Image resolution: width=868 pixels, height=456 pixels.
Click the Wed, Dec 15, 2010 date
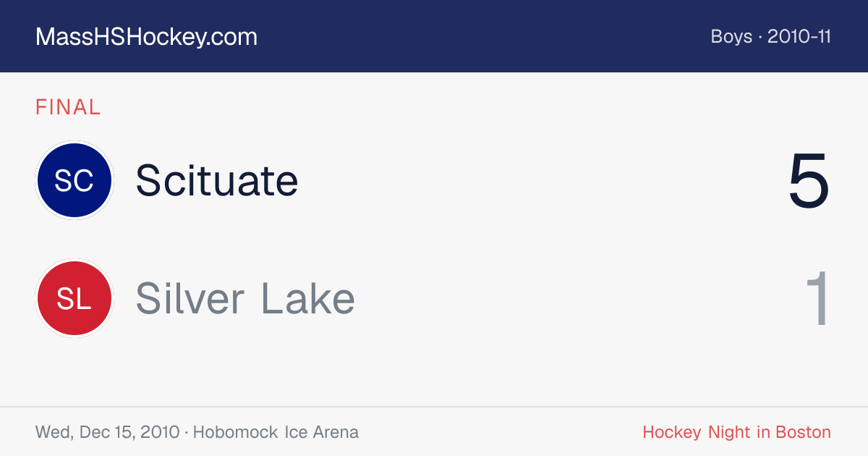coord(107,432)
